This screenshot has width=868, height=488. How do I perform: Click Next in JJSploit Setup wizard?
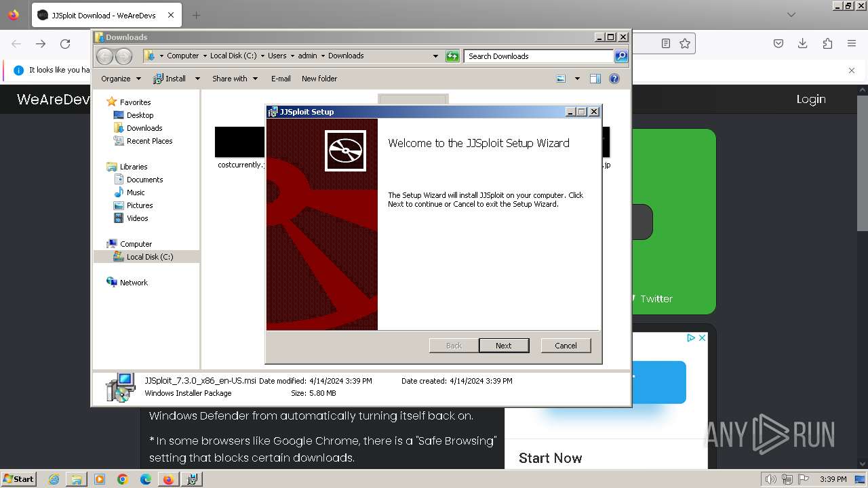pos(503,346)
